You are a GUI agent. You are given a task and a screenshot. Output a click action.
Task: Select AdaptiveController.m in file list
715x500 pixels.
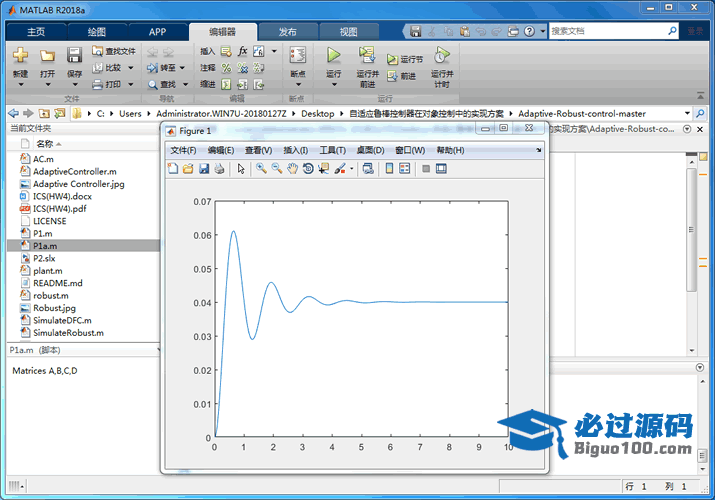tap(75, 171)
